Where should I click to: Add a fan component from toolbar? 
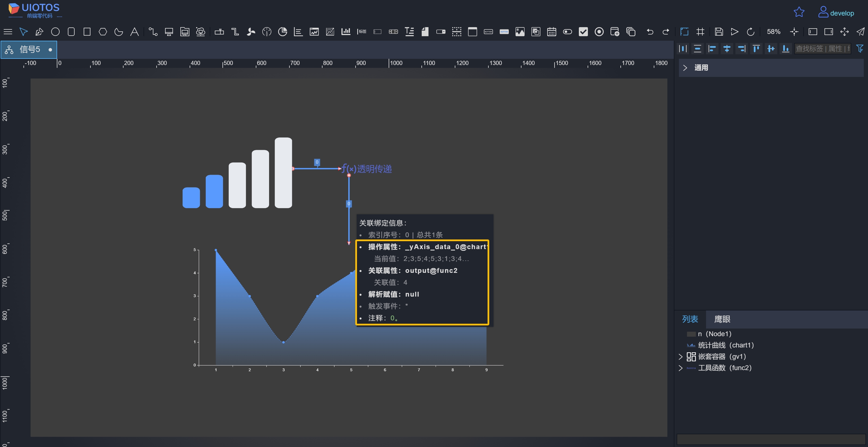(x=251, y=32)
